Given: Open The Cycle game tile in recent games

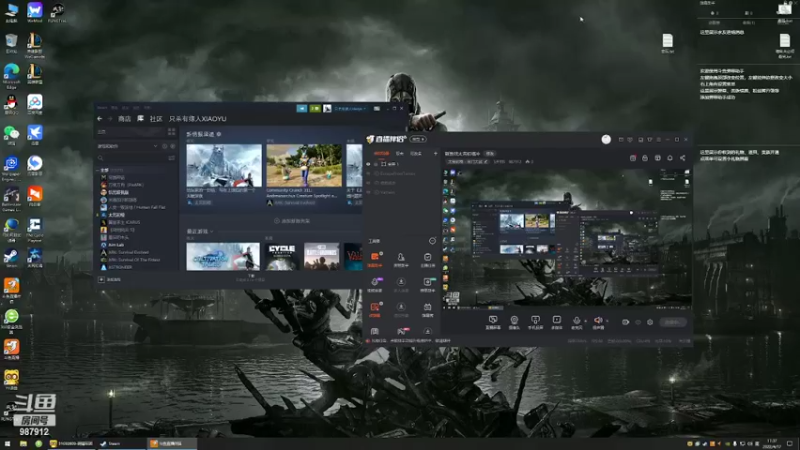Looking at the screenshot, I should pyautogui.click(x=282, y=257).
